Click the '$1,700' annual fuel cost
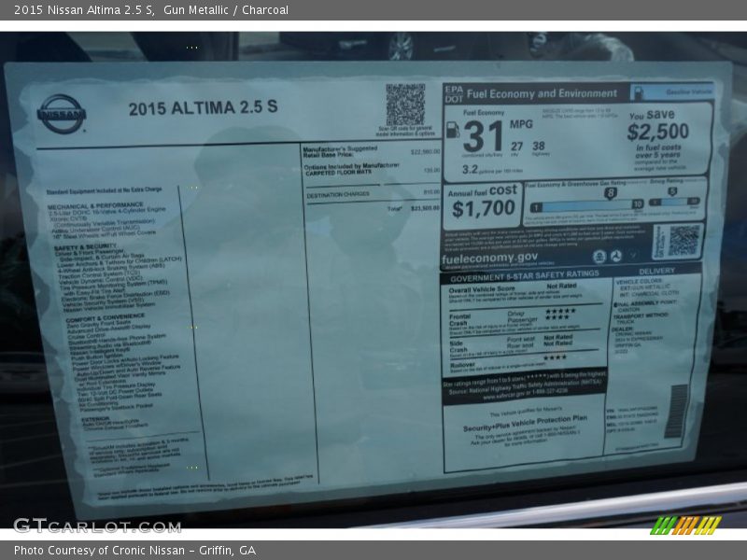The image size is (747, 560). point(484,208)
